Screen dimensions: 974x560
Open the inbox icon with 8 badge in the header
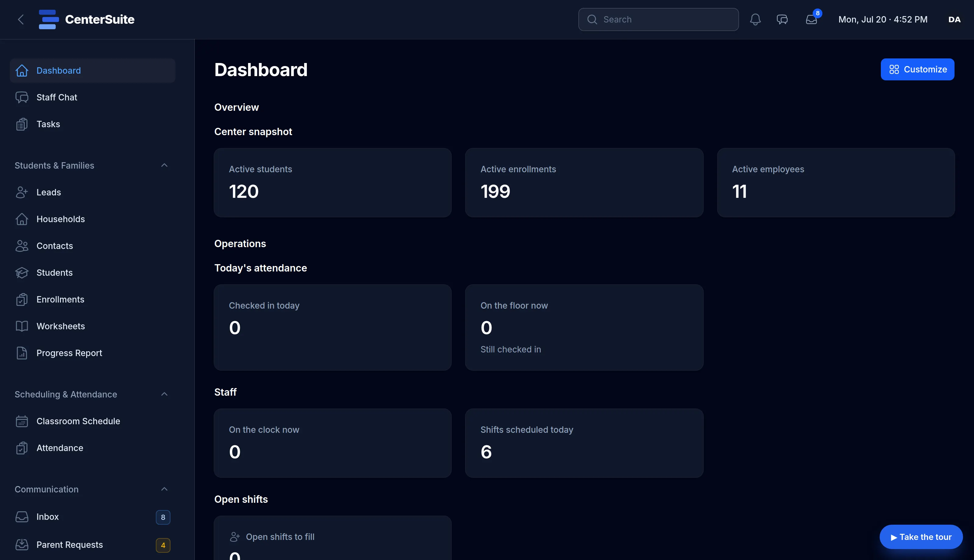(811, 19)
